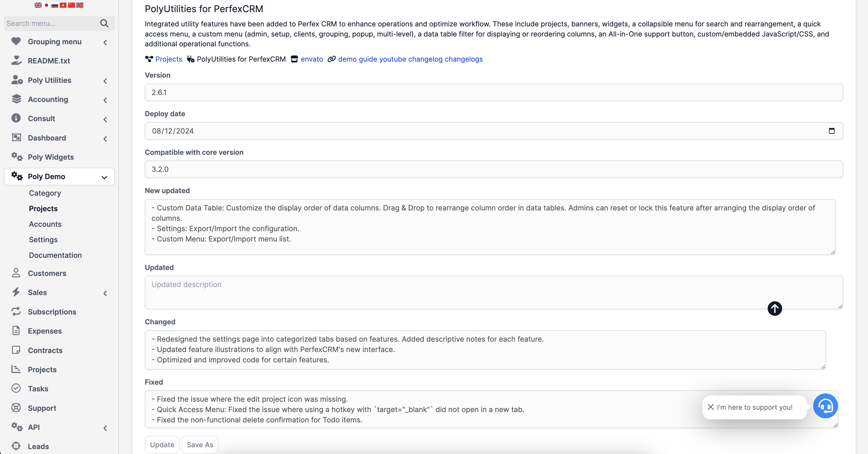Click the Update button
Viewport: 868px width, 454px height.
[x=162, y=445]
